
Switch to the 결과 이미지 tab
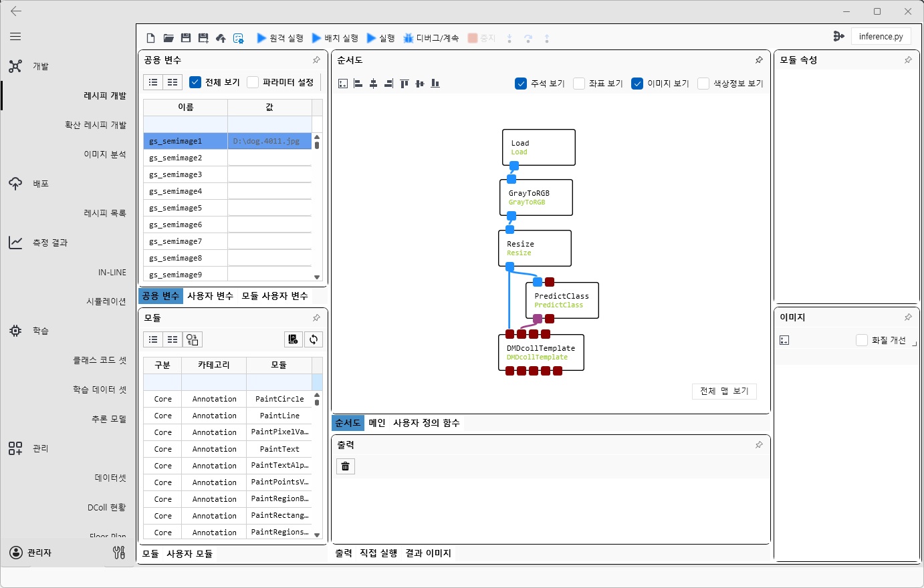point(428,553)
